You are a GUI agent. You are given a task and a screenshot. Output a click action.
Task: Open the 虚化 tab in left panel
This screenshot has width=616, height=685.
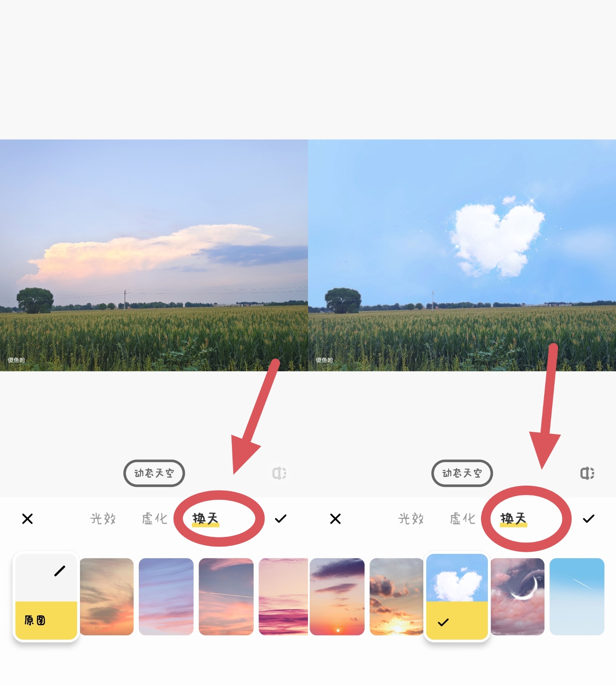coord(154,519)
